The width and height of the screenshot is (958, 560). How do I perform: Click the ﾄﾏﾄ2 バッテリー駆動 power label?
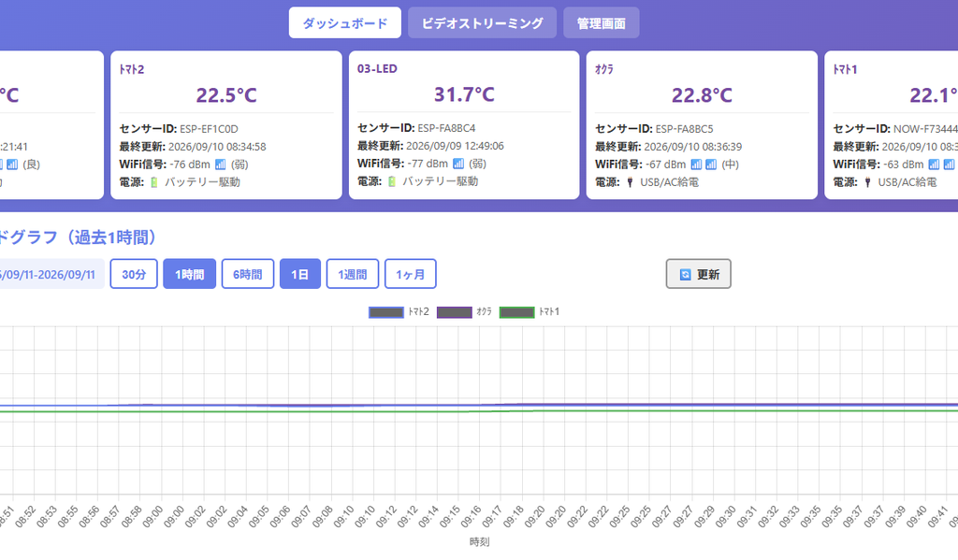click(x=202, y=182)
